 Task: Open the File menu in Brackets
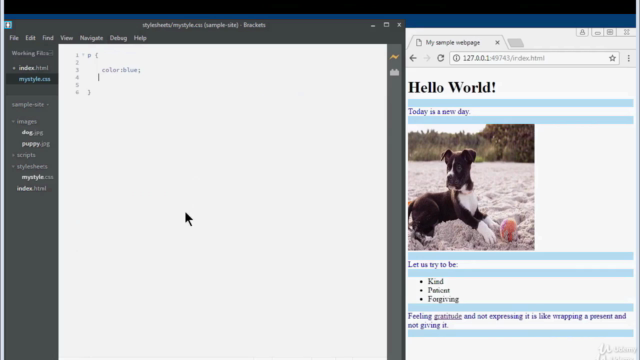click(14, 38)
